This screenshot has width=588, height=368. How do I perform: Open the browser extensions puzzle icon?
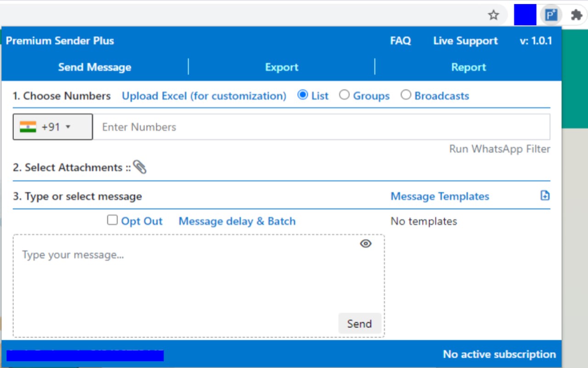pyautogui.click(x=576, y=14)
